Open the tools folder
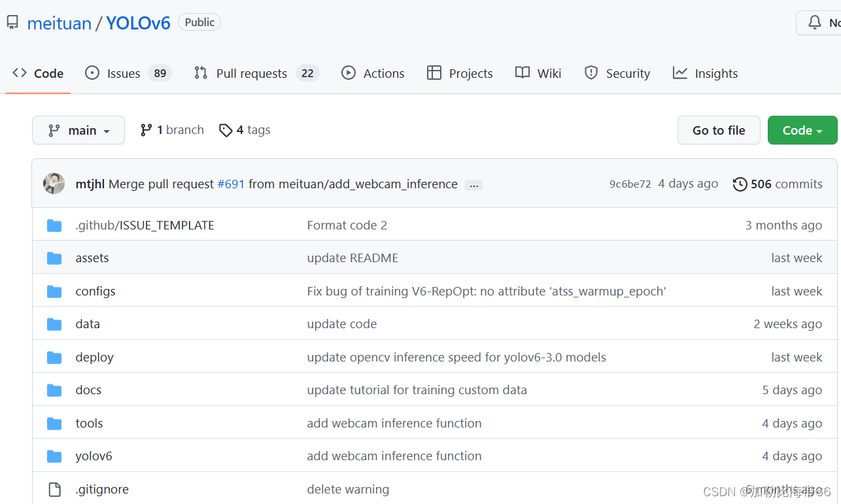The width and height of the screenshot is (841, 504). (89, 424)
